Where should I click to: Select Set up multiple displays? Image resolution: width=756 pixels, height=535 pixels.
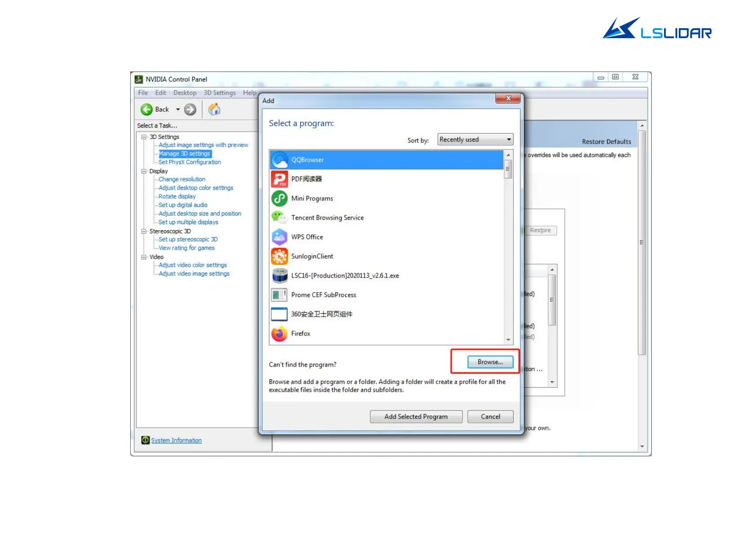(x=188, y=222)
